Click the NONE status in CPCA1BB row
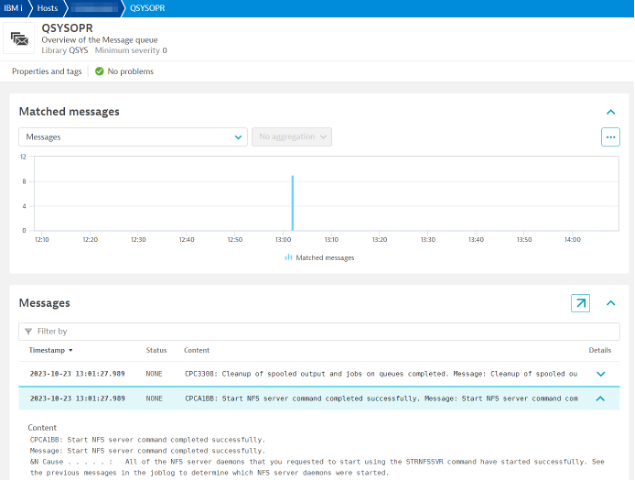 click(x=154, y=399)
